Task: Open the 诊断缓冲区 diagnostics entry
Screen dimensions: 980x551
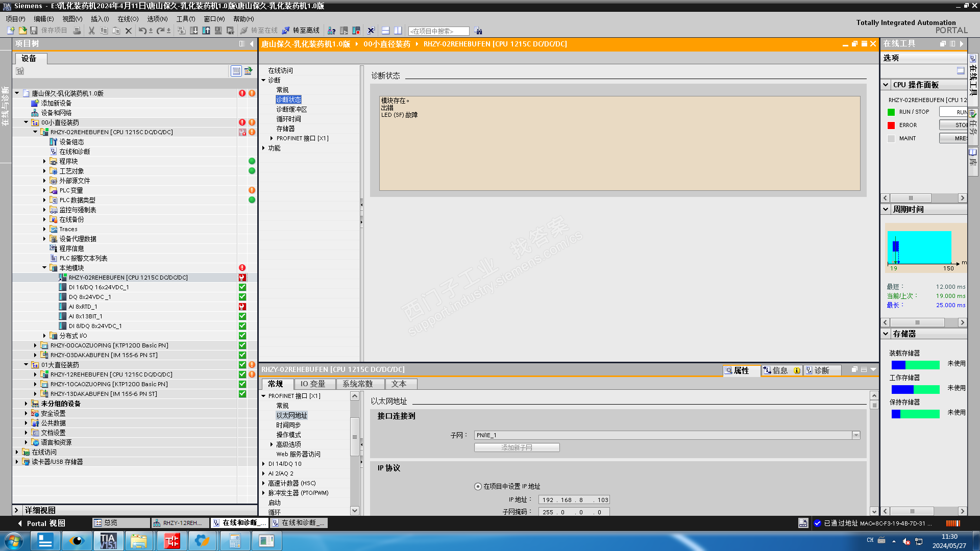Action: pos(291,109)
